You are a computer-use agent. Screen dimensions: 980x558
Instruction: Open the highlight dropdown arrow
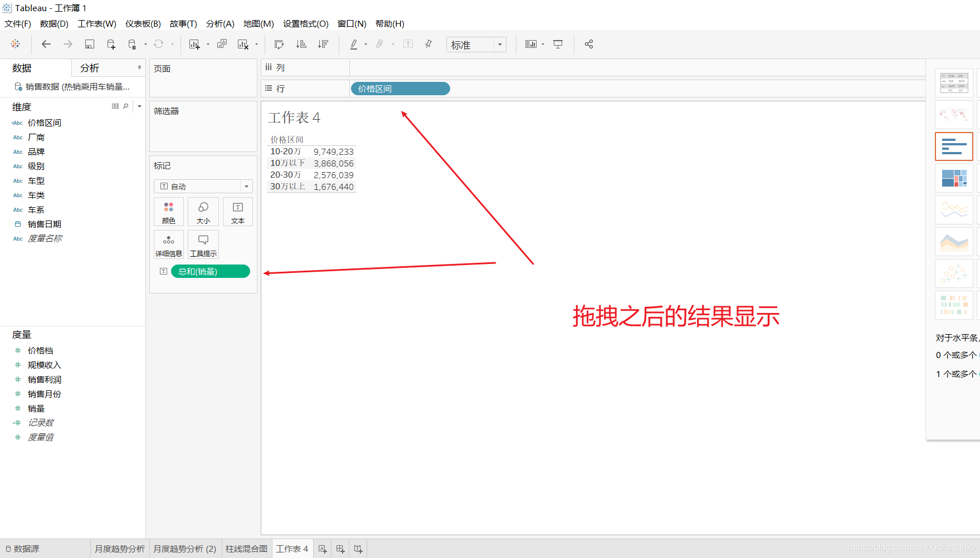point(365,44)
